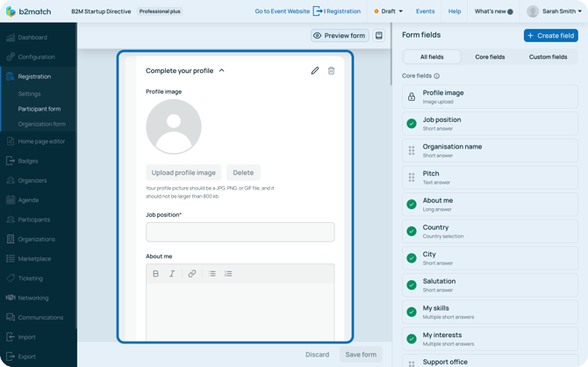The image size is (588, 367).
Task: Click the Job position input field
Action: 240,232
